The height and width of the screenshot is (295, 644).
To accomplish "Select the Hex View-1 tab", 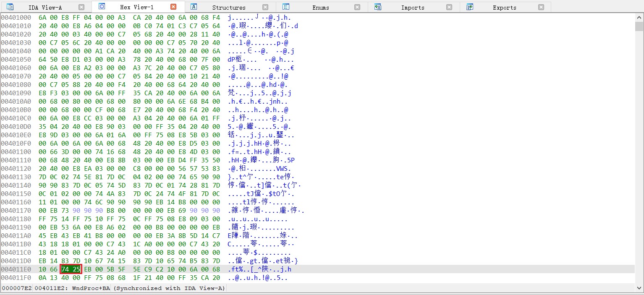I will click(137, 7).
